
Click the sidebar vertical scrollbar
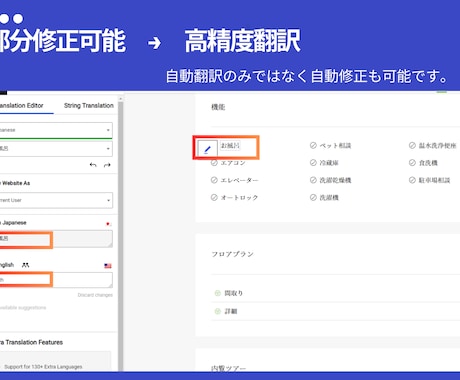[x=121, y=236]
